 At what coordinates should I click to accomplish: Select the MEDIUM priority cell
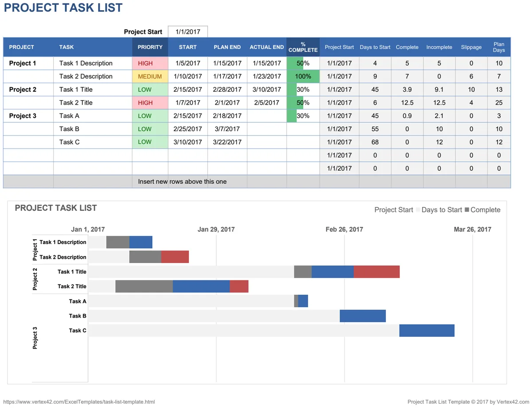click(x=150, y=76)
